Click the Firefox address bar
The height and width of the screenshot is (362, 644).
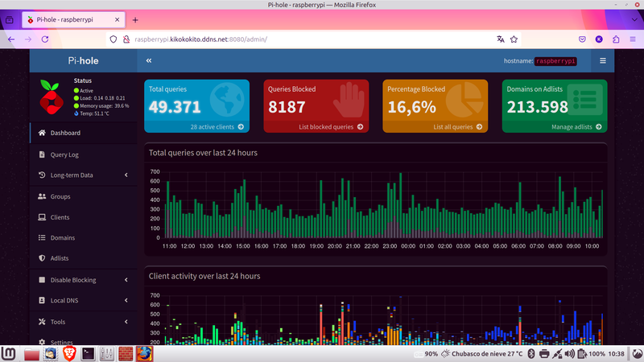(x=312, y=39)
